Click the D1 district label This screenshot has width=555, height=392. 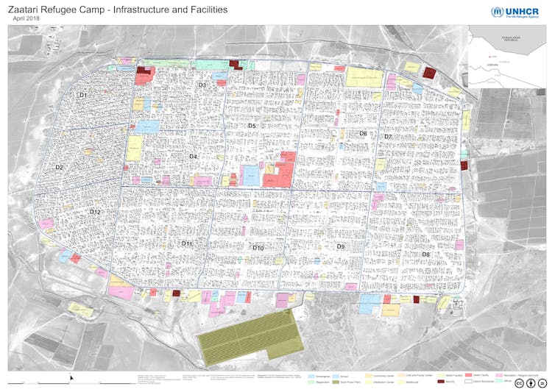point(83,96)
